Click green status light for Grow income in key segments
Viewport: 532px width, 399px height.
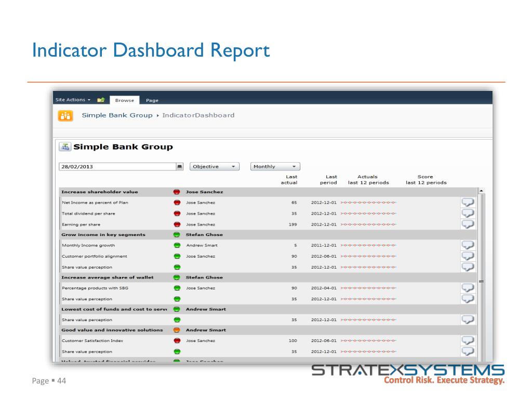point(177,235)
